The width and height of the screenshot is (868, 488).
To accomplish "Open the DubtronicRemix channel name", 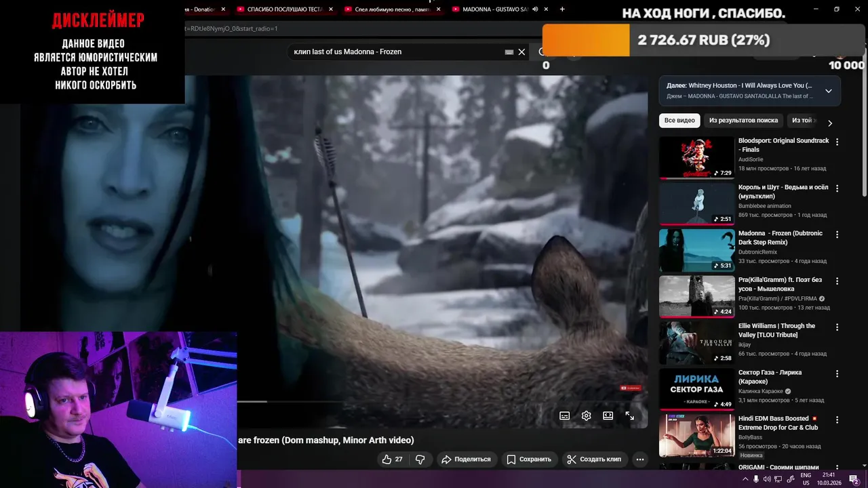I will click(757, 251).
